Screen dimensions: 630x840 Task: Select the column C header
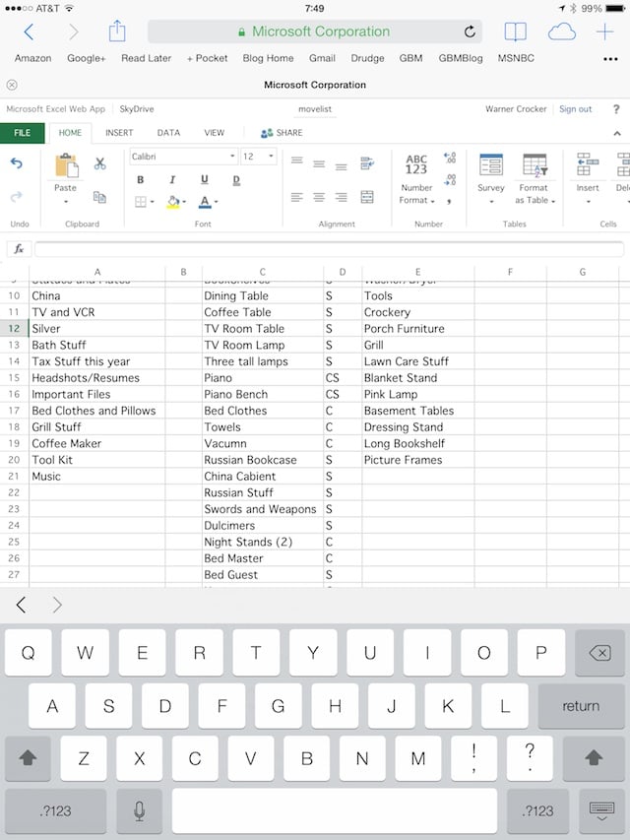(x=263, y=272)
